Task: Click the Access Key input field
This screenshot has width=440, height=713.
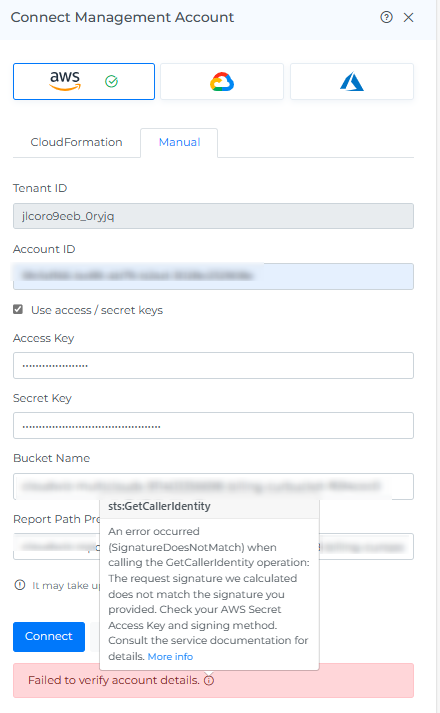Action: pos(213,365)
